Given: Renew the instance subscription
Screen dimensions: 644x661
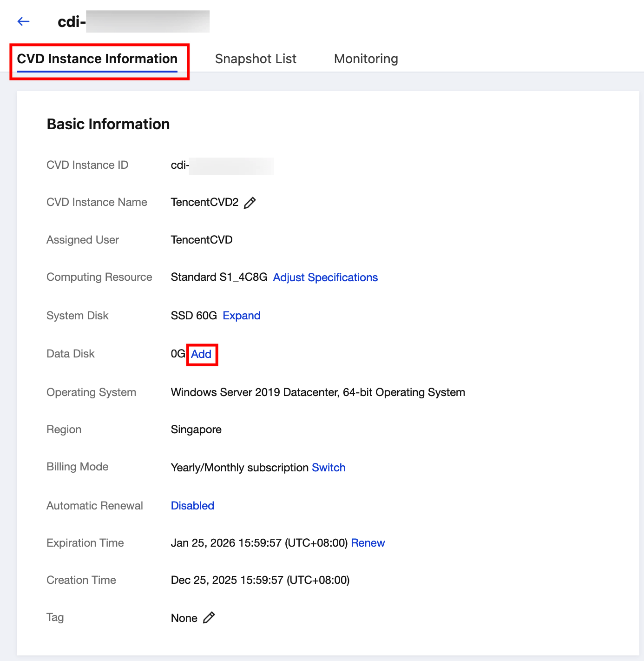Looking at the screenshot, I should [x=368, y=543].
